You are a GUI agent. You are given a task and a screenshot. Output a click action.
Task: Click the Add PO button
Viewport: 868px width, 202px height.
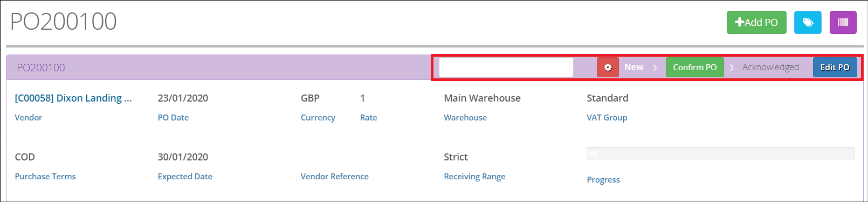pos(756,22)
